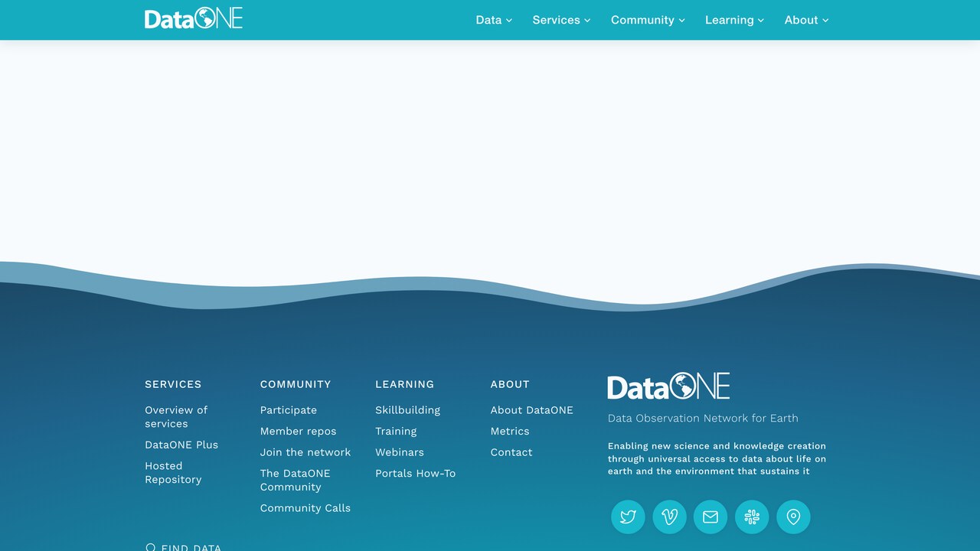Open the Hosted Repository link
Viewport: 980px width, 551px height.
click(173, 473)
